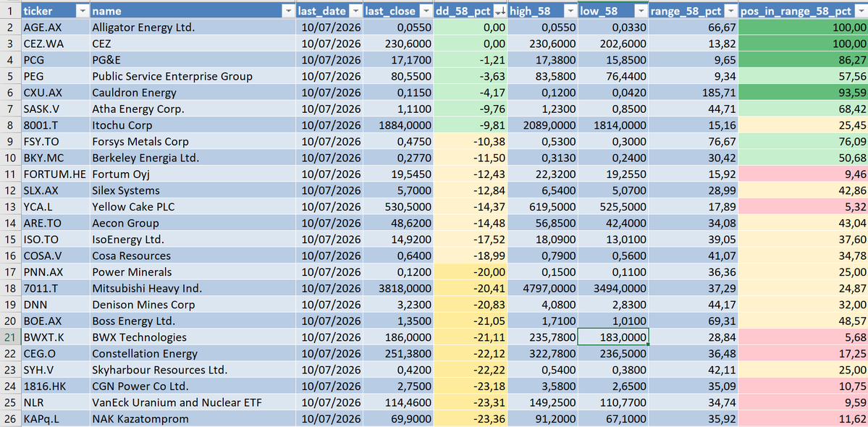Select pos_in_range value 9,46
Image resolution: width=868 pixels, height=427 pixels.
tap(804, 174)
